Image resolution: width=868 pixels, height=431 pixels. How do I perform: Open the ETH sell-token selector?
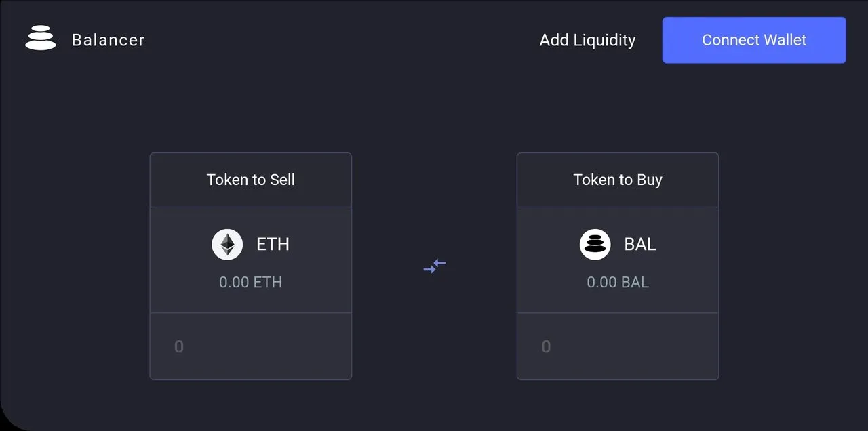(251, 260)
